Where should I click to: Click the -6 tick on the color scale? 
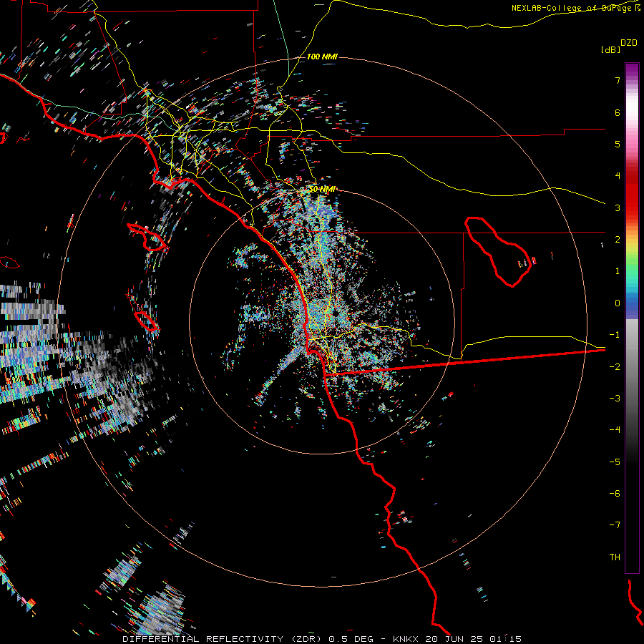pos(615,494)
